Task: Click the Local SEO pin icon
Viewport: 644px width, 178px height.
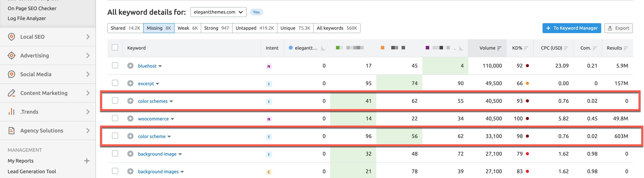Action: 12,37
